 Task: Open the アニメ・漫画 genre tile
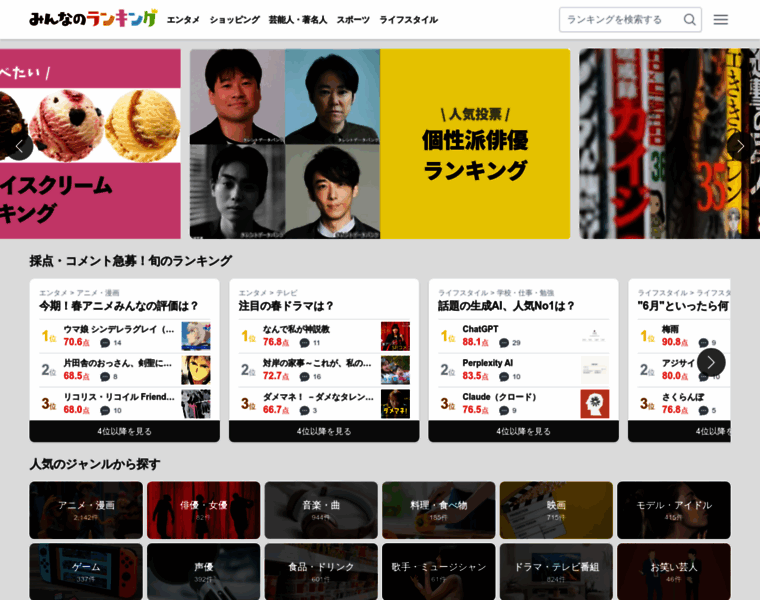[86, 510]
